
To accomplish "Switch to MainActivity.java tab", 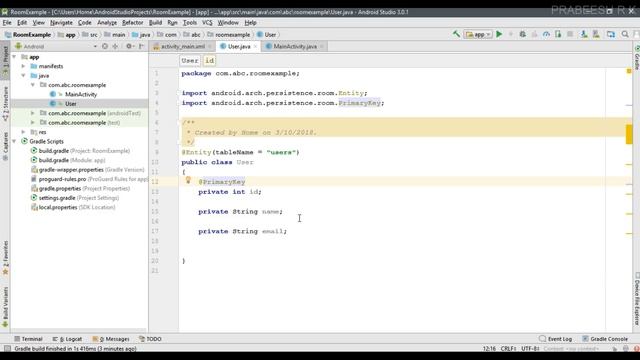I will point(295,47).
